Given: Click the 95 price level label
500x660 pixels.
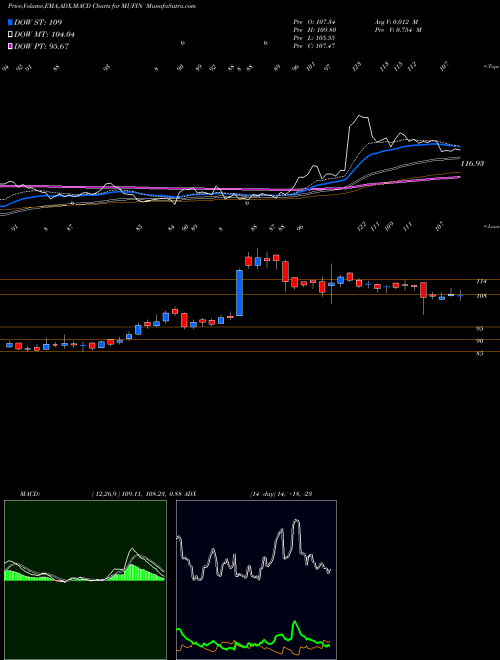Looking at the screenshot, I should point(480,329).
